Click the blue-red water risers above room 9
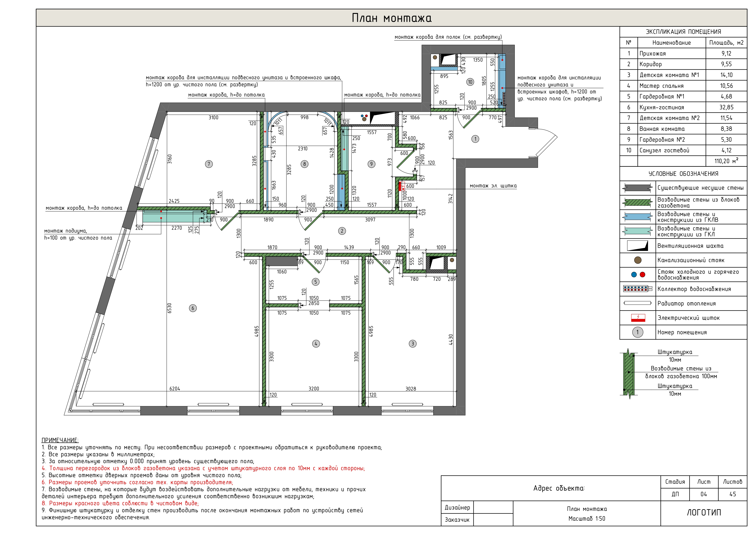Viewport: 756px width, 535px height. tap(364, 116)
